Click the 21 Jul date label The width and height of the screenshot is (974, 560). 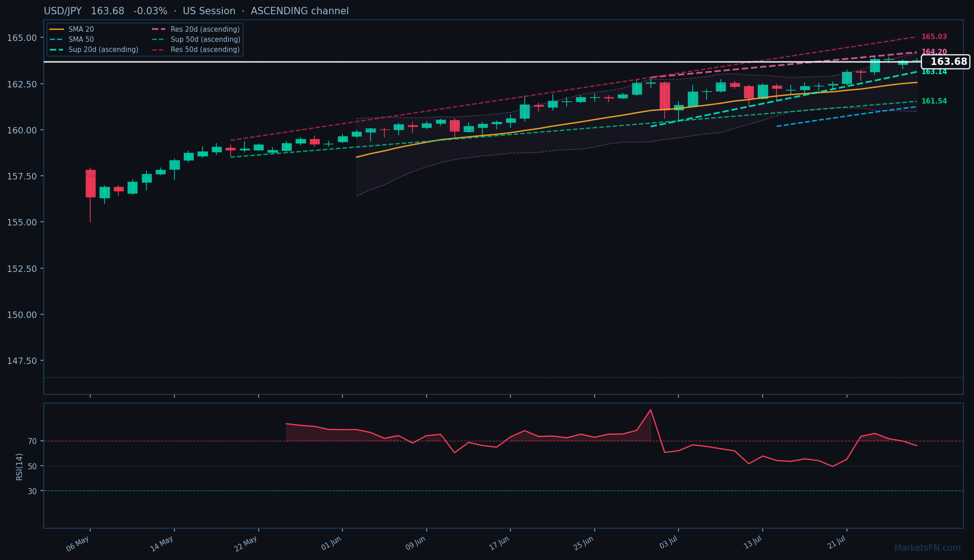(837, 543)
